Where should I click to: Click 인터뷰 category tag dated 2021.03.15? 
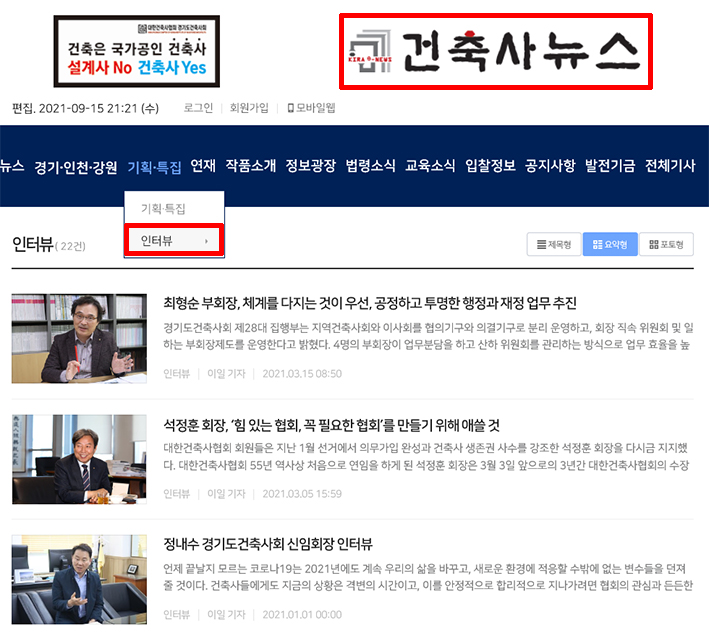[176, 374]
